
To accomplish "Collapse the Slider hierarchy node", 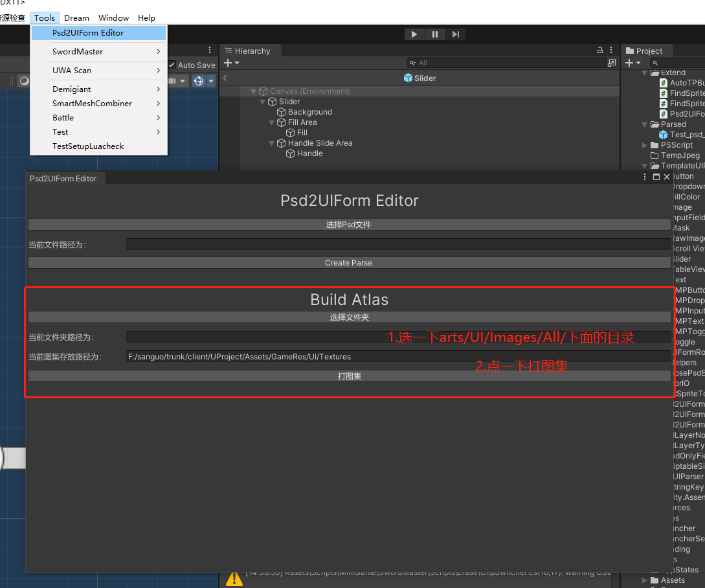I will pyautogui.click(x=262, y=102).
